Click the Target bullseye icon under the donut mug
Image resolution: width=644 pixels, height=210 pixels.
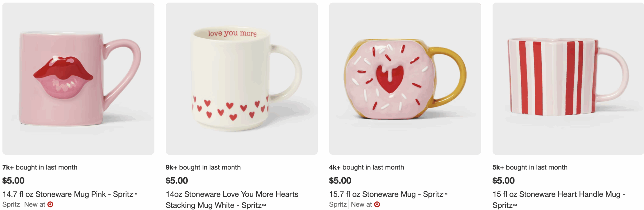click(x=377, y=204)
